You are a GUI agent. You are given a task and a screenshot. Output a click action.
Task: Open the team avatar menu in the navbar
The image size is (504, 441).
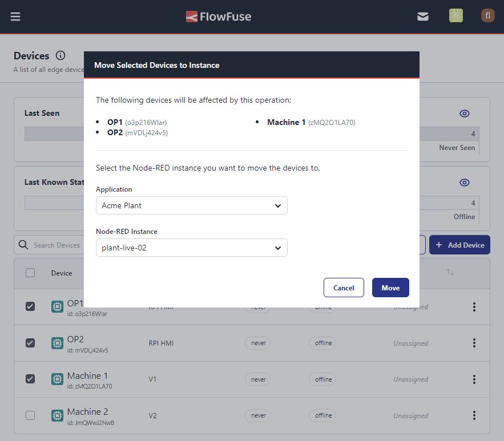(x=455, y=16)
